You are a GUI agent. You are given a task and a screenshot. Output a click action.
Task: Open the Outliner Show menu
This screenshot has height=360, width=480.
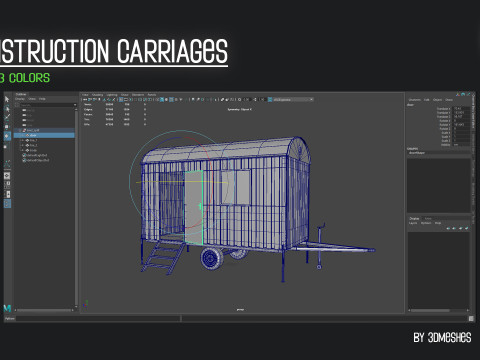(32, 99)
